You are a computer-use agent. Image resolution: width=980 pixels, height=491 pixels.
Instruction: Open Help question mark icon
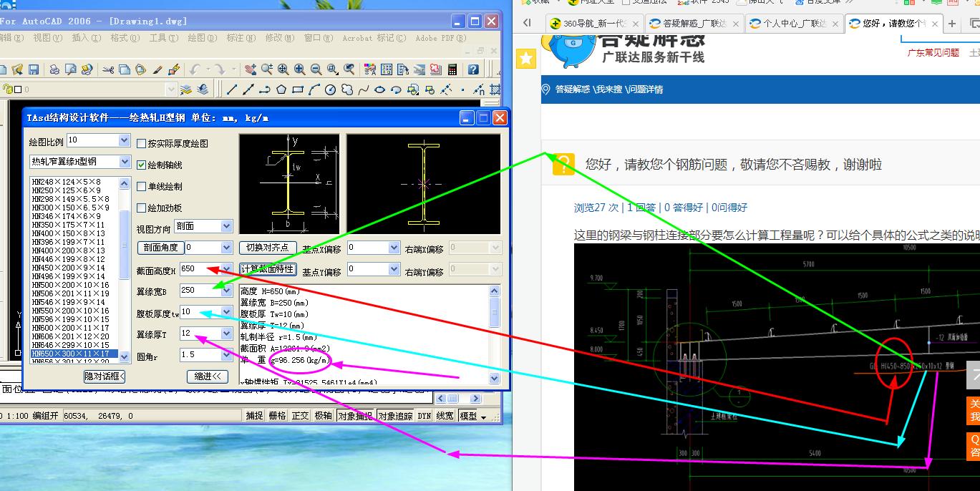[x=473, y=69]
